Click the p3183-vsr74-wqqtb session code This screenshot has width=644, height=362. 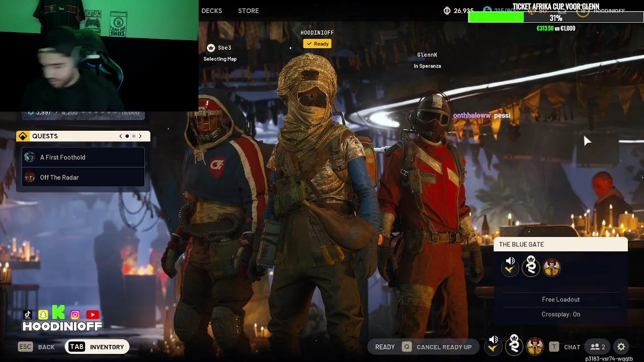pyautogui.click(x=609, y=358)
